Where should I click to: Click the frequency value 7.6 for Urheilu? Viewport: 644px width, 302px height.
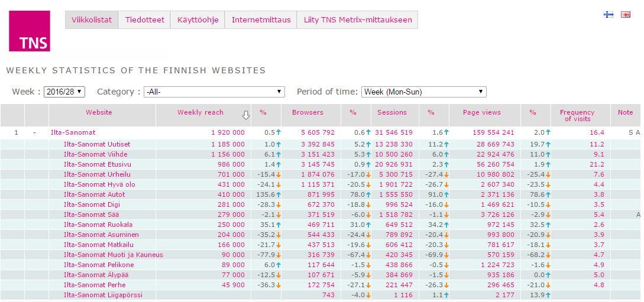click(599, 174)
